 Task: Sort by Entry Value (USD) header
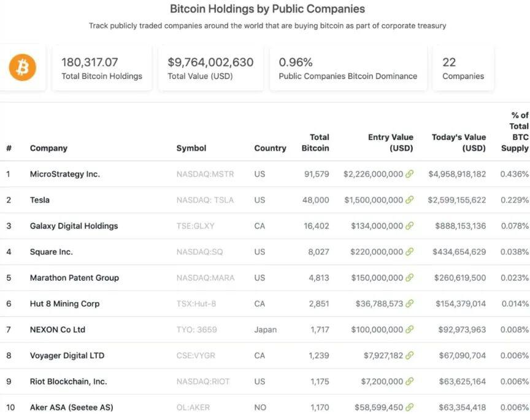[390, 143]
